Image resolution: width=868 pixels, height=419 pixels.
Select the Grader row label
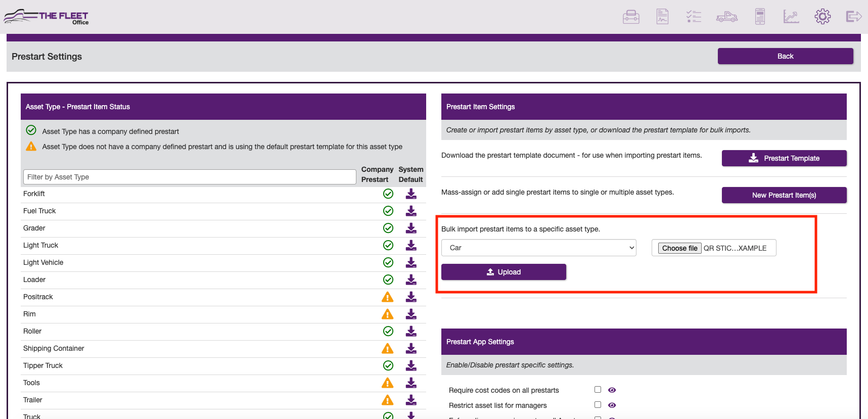tap(34, 228)
